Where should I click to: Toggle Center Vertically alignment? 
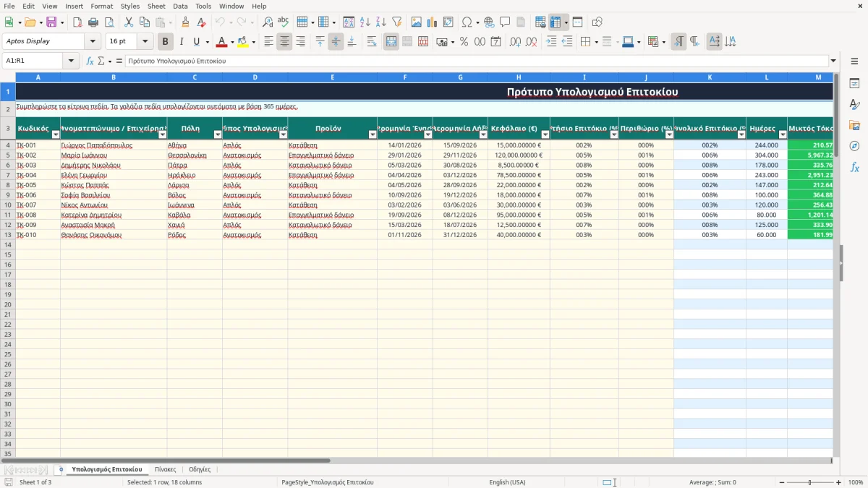336,42
